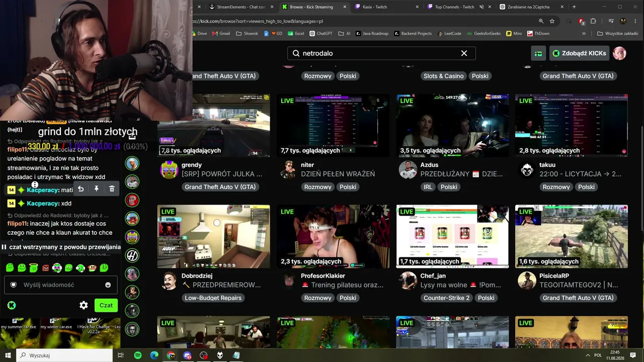Open Dobrodziej's channel avatar
Screen dimensions: 644x362
pos(169,281)
